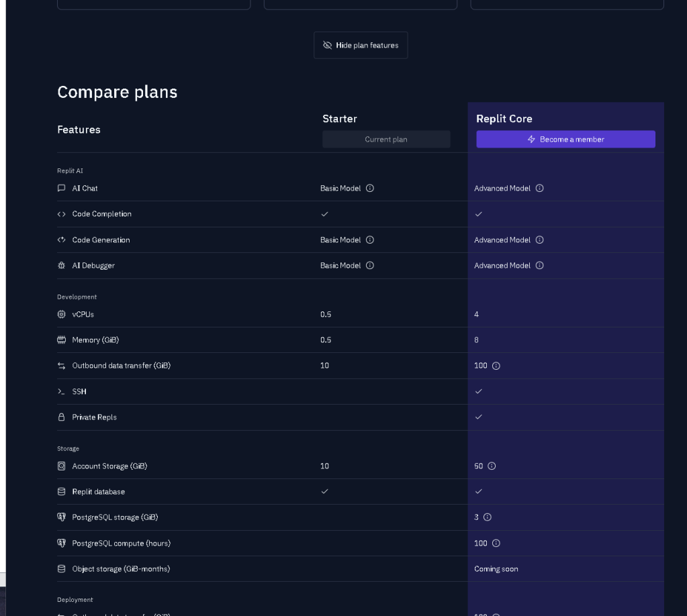Click the Object storage icon
Image resolution: width=687 pixels, height=616 pixels.
pos(61,569)
